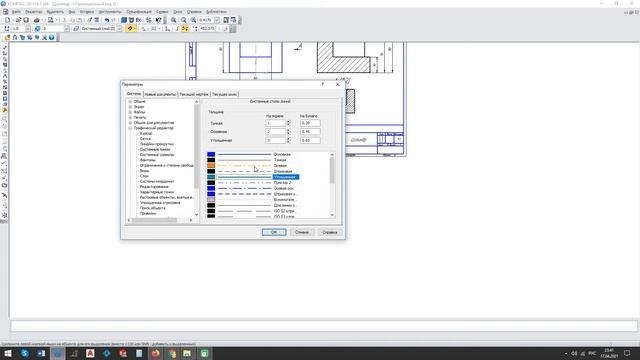
Task: Click the pink swatch of Вспомогательная line
Action: click(x=211, y=200)
